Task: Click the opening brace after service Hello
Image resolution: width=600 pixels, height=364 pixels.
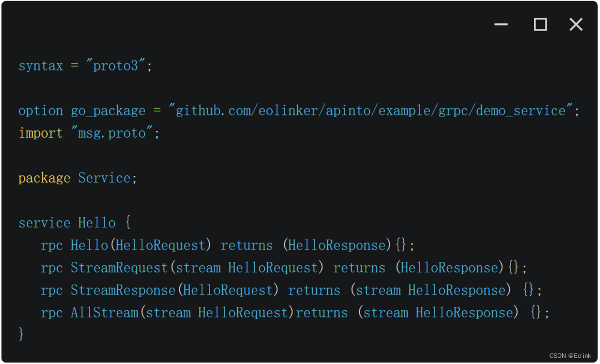Action: click(128, 223)
